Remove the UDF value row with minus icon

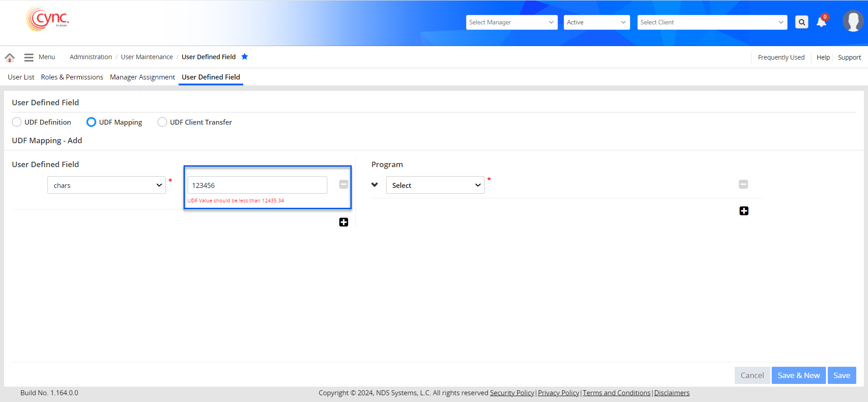point(344,184)
